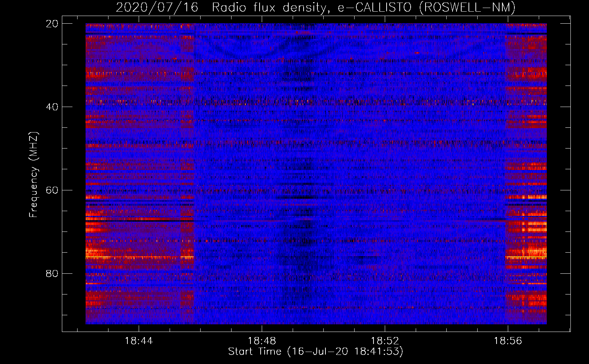Click the 18:56 time tick label

point(508,341)
